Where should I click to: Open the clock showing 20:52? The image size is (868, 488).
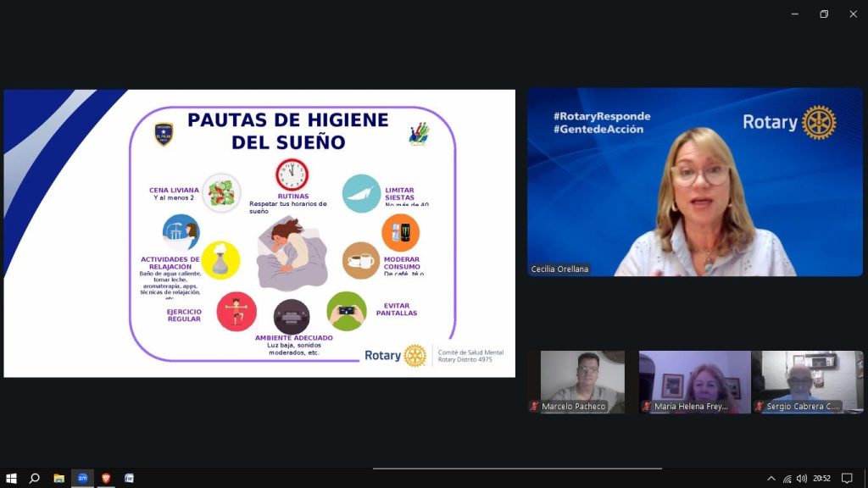click(821, 479)
